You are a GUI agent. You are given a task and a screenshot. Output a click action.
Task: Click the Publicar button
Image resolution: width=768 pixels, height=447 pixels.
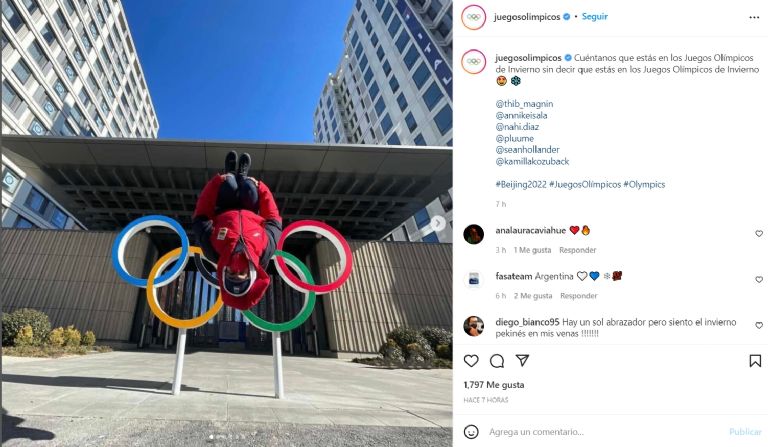[x=745, y=432]
